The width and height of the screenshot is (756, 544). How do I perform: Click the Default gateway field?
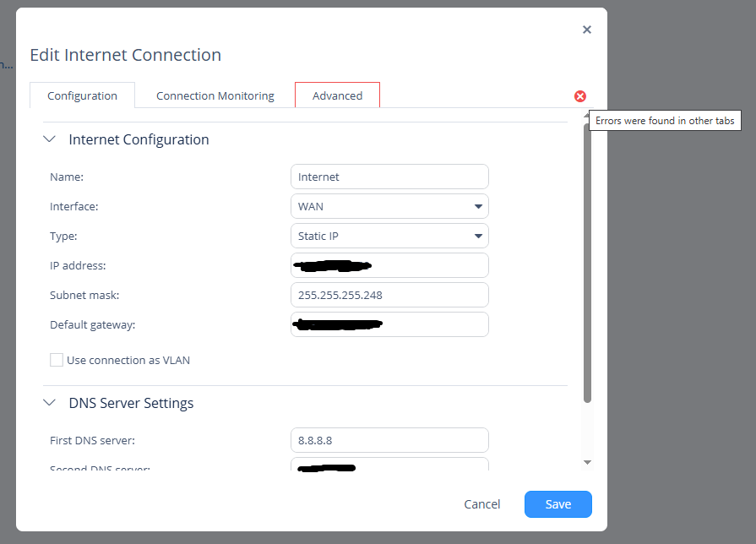point(389,324)
